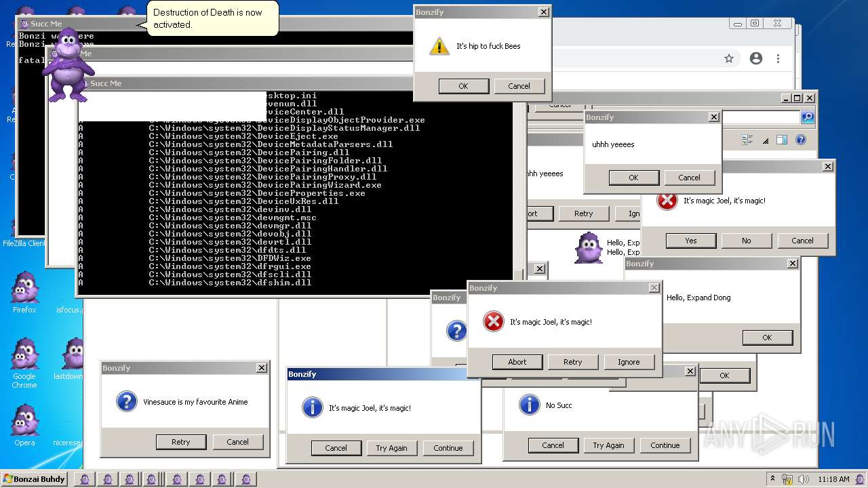
Task: Click Try Again in the No Succ dialog
Action: coord(609,445)
